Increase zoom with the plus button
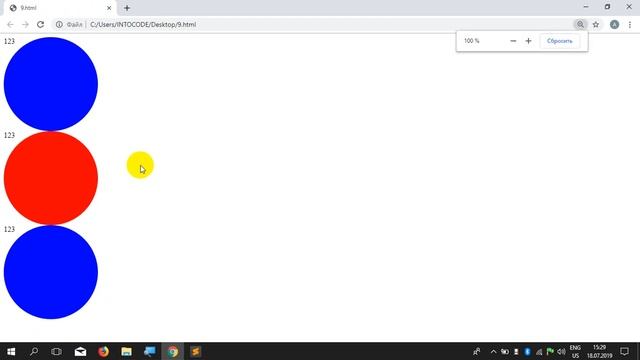This screenshot has width=640, height=360. coord(528,41)
